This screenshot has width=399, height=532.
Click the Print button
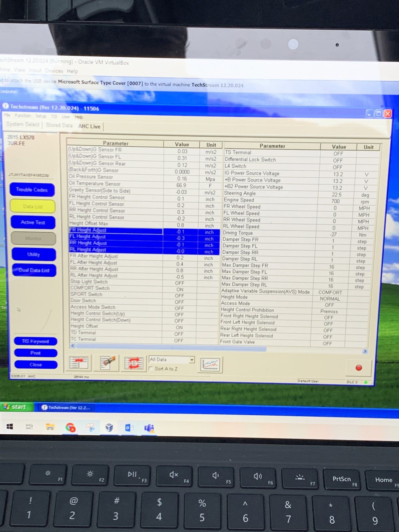(x=36, y=353)
